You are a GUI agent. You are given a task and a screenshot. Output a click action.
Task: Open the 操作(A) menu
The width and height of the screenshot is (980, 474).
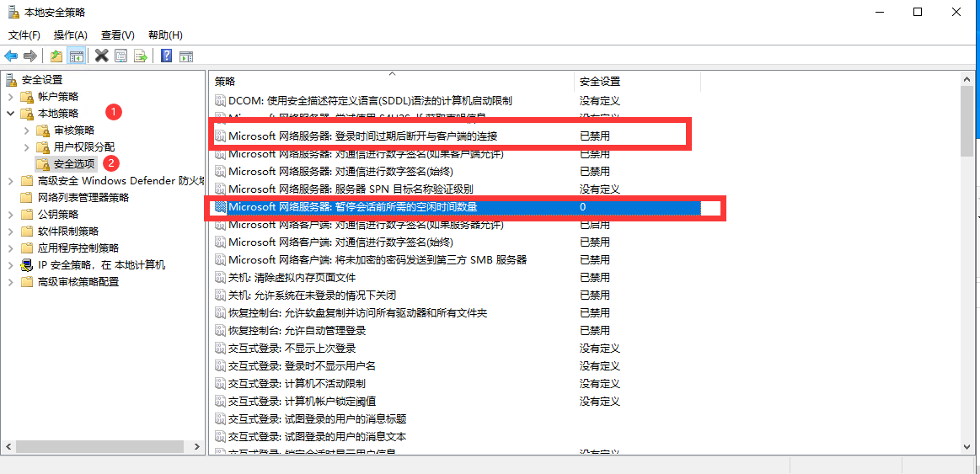[x=70, y=35]
